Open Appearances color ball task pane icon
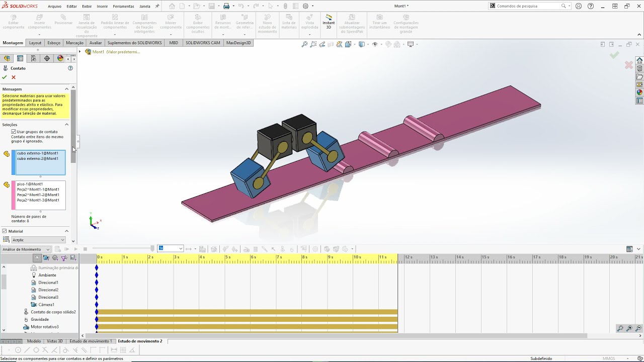The image size is (644, 362). point(639,93)
